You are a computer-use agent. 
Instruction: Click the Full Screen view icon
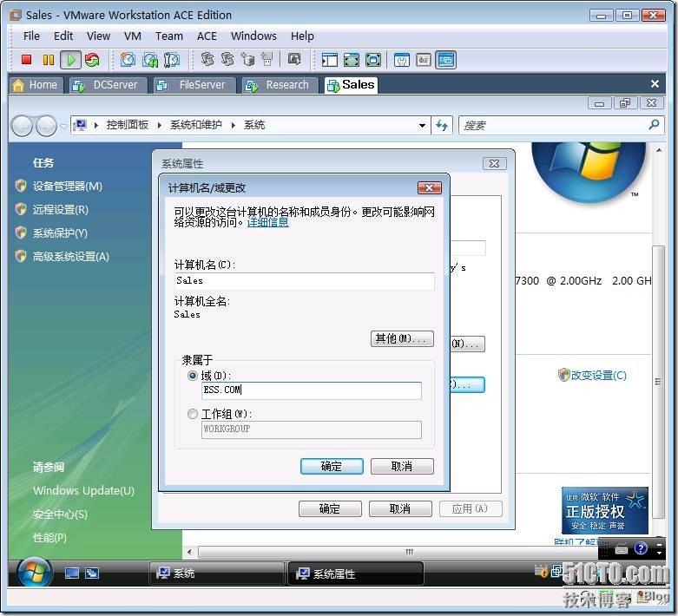(x=373, y=60)
